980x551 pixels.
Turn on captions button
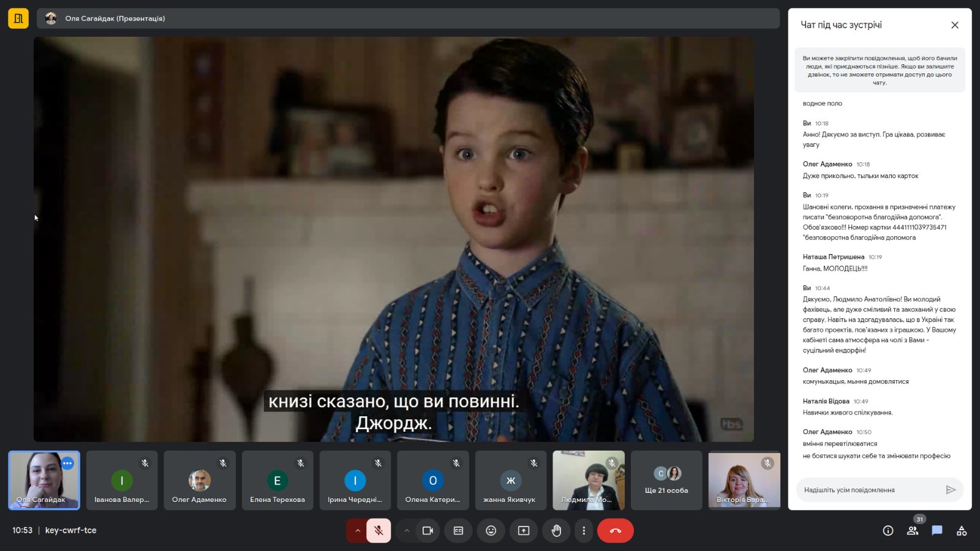(458, 531)
